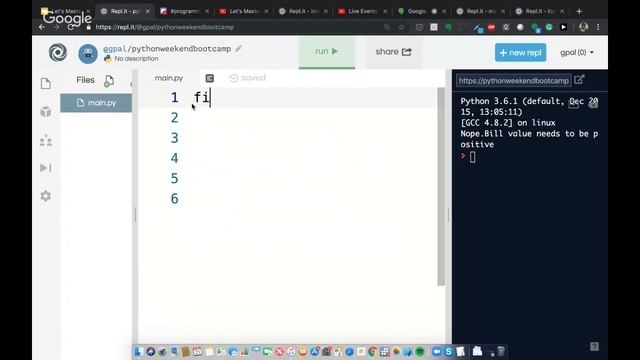640x360 pixels.
Task: Create a new repl
Action: [520, 53]
